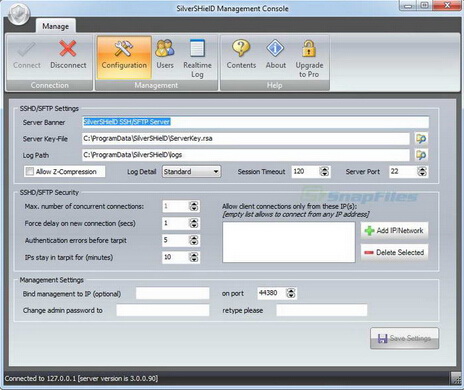This screenshot has height=390, width=464.
Task: Browse for Server Key-File folder icon
Action: click(421, 138)
